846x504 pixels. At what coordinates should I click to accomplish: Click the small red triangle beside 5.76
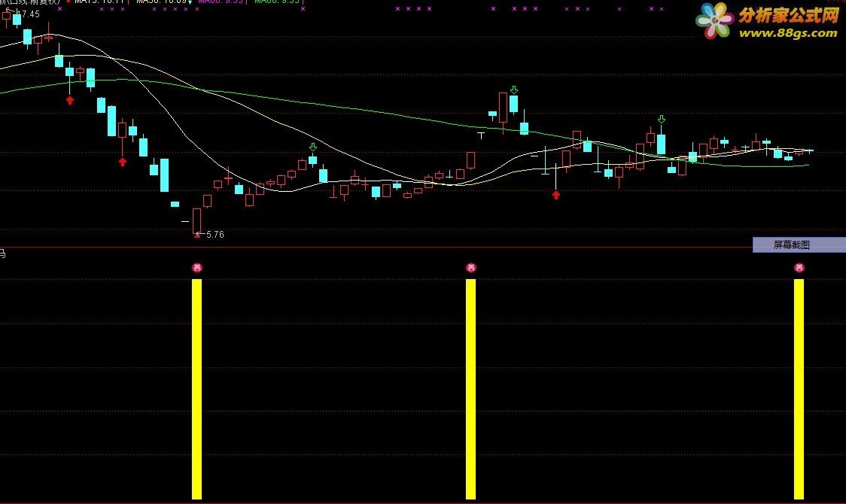[x=197, y=235]
